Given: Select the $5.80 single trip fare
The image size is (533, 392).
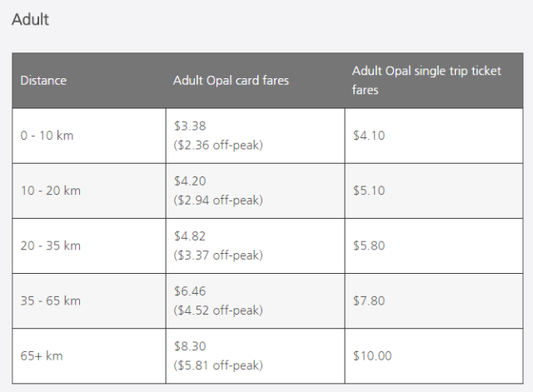Looking at the screenshot, I should [x=369, y=246].
